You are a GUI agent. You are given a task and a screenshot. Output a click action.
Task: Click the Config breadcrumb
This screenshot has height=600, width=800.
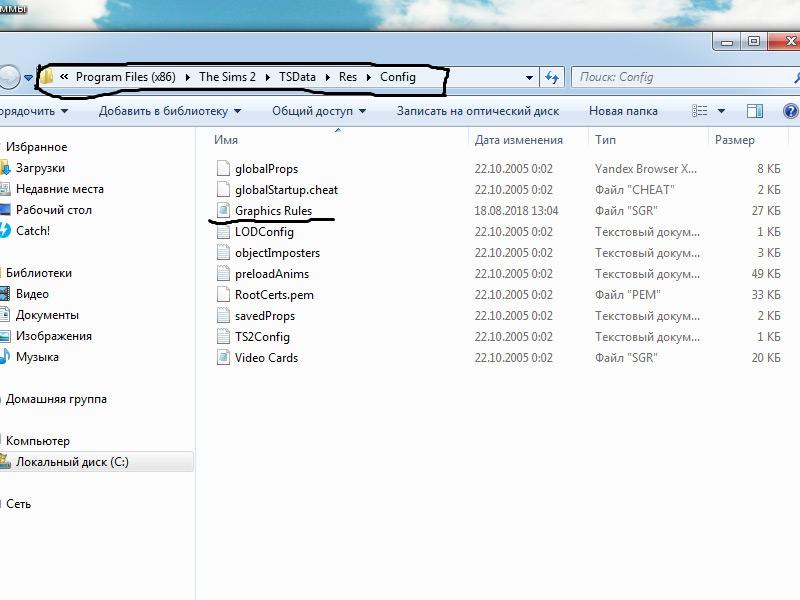[x=397, y=77]
